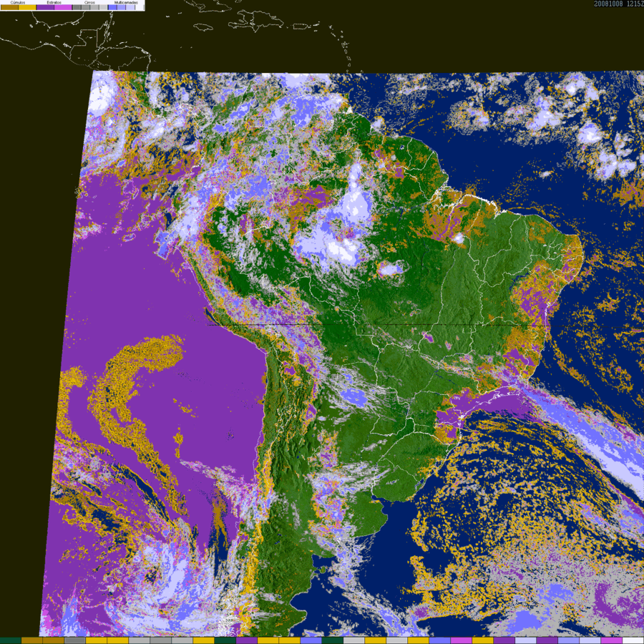Select the dark purple Estratos legend swatch
Screen dimensions: 644x644
(x=45, y=7)
